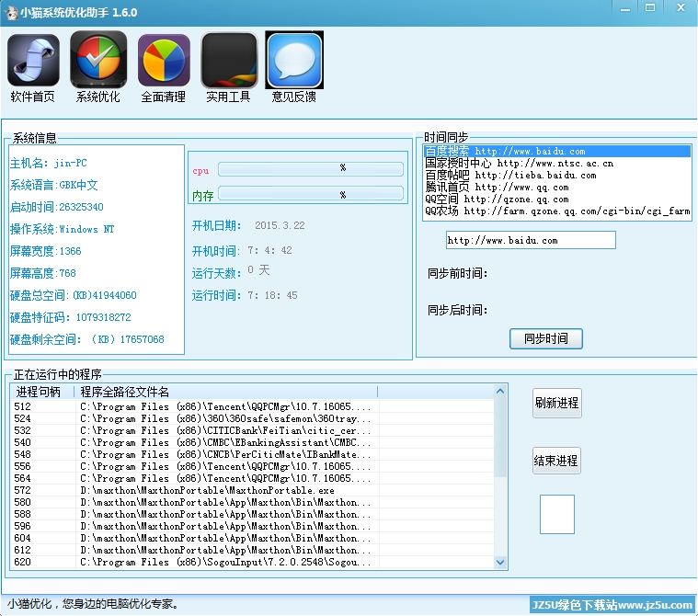Select QQ空间 in the sync list
Screen dimensions: 698x616
point(557,199)
